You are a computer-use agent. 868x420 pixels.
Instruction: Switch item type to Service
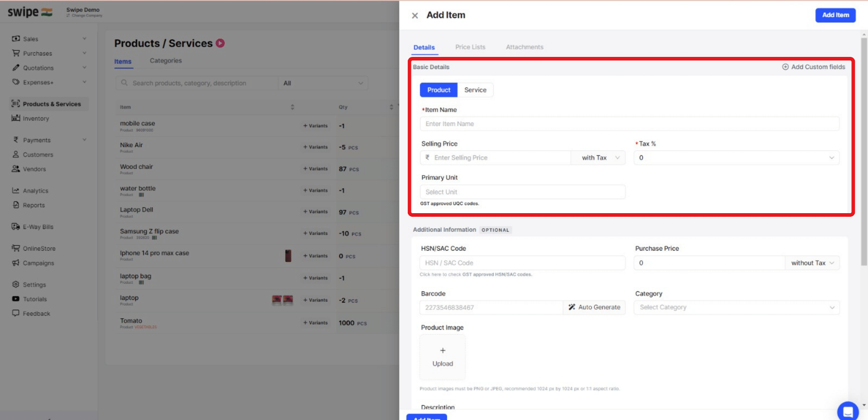[475, 90]
